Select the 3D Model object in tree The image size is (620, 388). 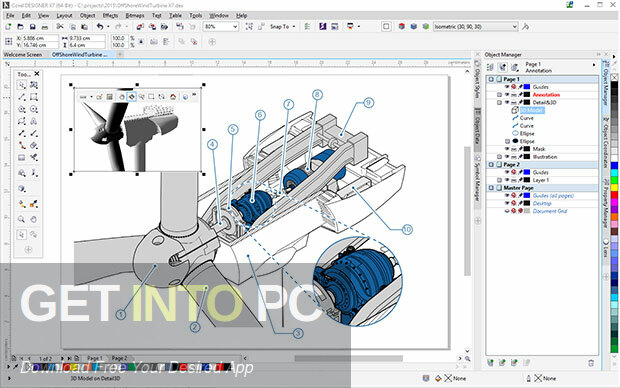point(532,110)
